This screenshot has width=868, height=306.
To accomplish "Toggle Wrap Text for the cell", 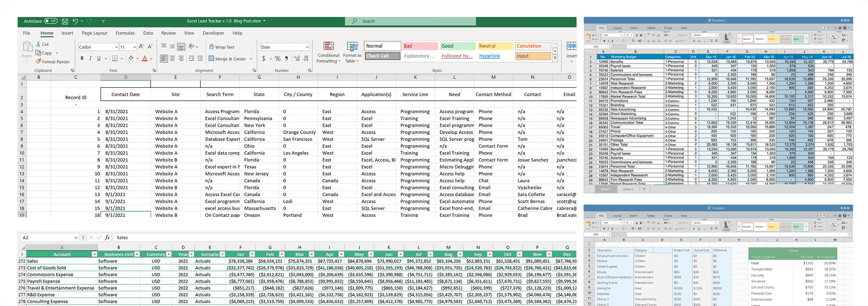I will tap(222, 47).
